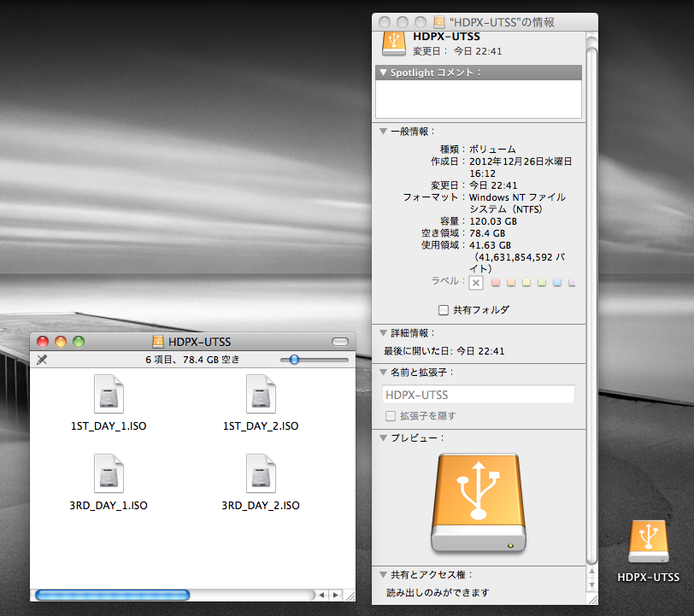Select the orange label color

click(x=511, y=282)
